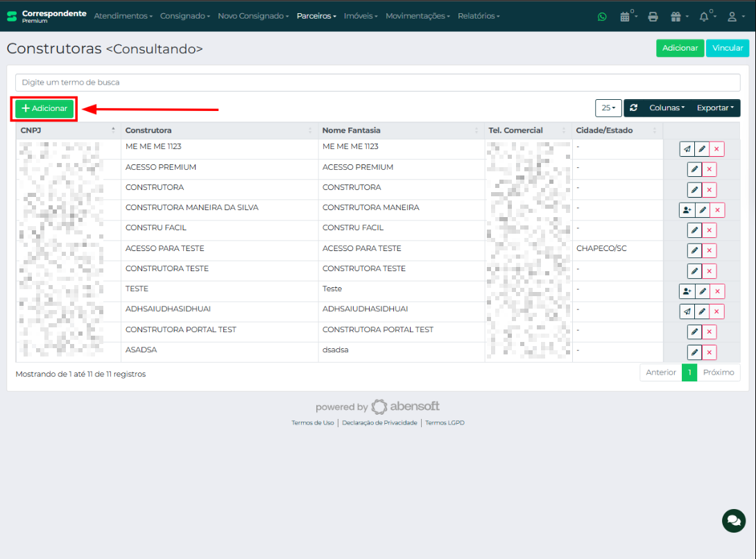
Task: Expand the 25 rows-per-page dropdown
Action: click(x=608, y=108)
